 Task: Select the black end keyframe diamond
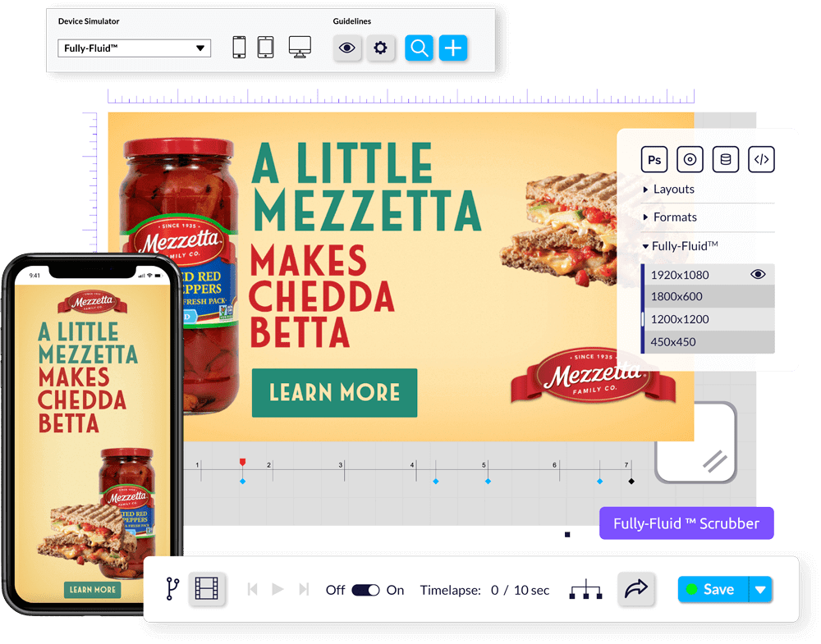(631, 482)
